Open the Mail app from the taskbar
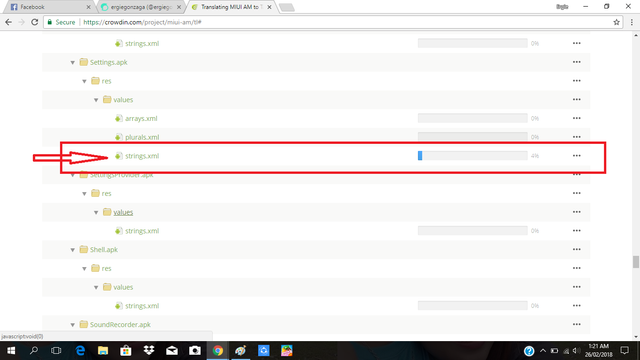Screen dimensions: 640x360 (x=172, y=351)
